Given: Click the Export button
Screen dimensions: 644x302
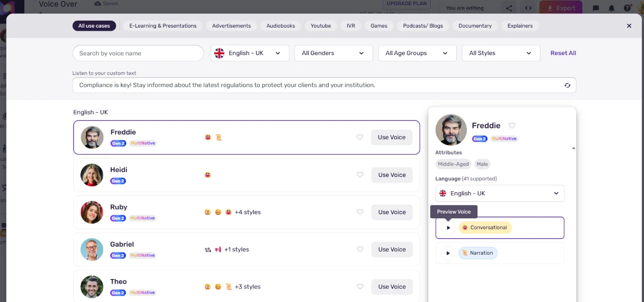Looking at the screenshot, I should tap(561, 8).
